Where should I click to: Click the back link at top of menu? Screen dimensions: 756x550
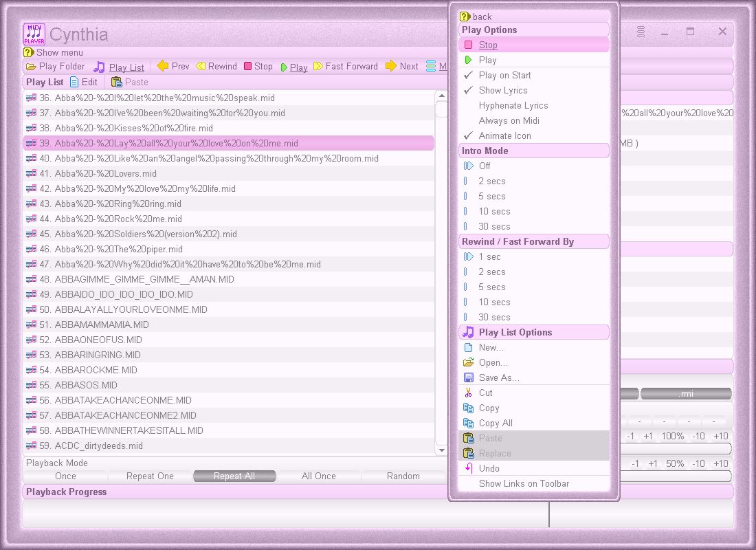coord(482,16)
